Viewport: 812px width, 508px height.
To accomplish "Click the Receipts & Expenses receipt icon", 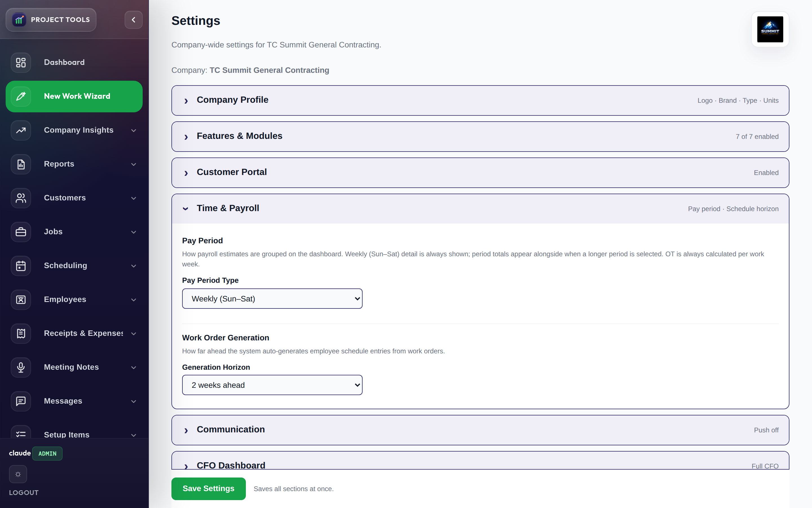I will [x=21, y=334].
